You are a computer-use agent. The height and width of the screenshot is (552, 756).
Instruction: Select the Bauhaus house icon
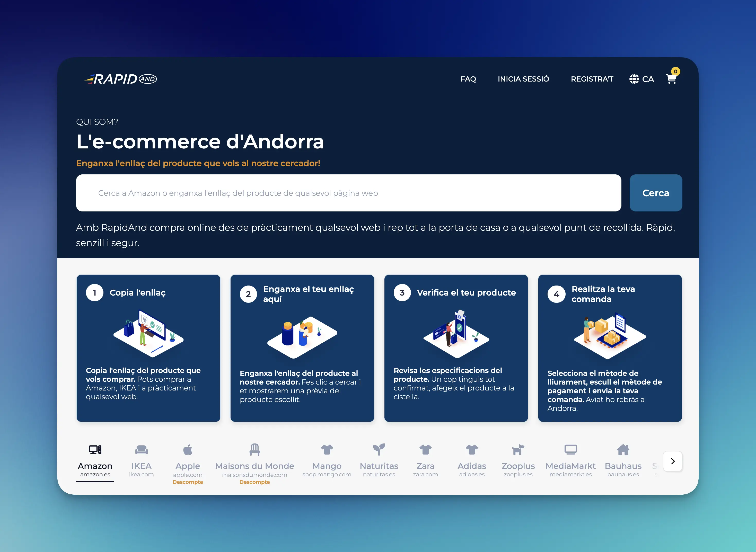point(623,449)
